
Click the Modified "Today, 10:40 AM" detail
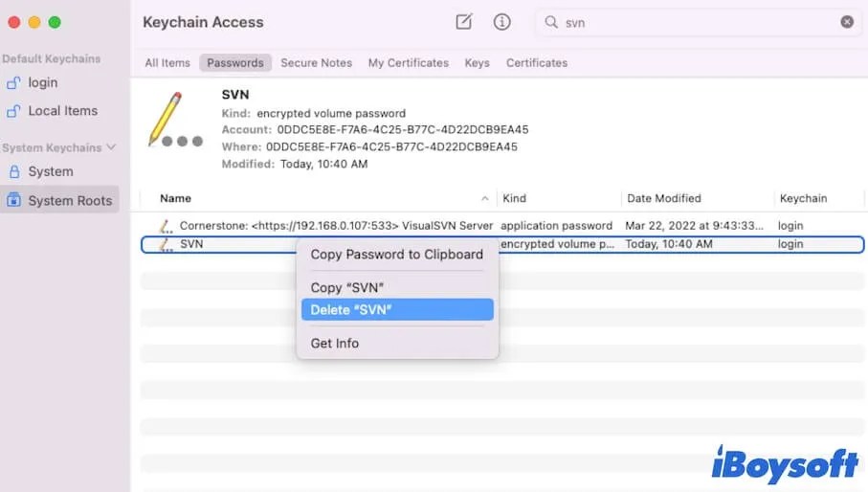click(x=323, y=164)
